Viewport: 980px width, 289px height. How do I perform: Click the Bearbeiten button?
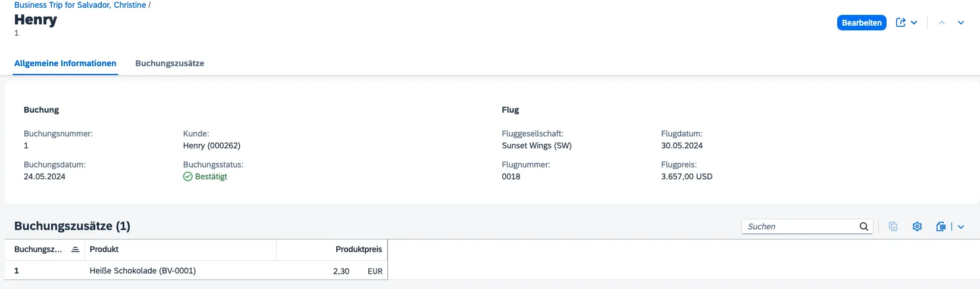862,23
